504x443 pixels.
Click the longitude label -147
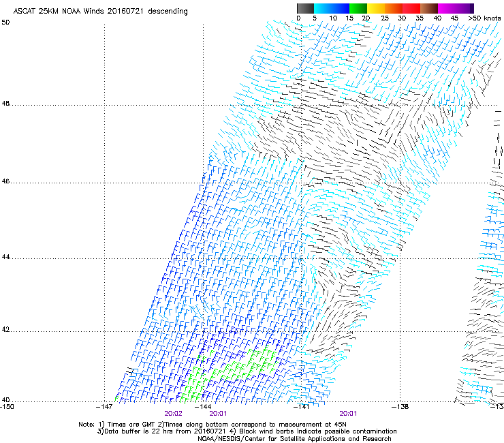coord(104,407)
